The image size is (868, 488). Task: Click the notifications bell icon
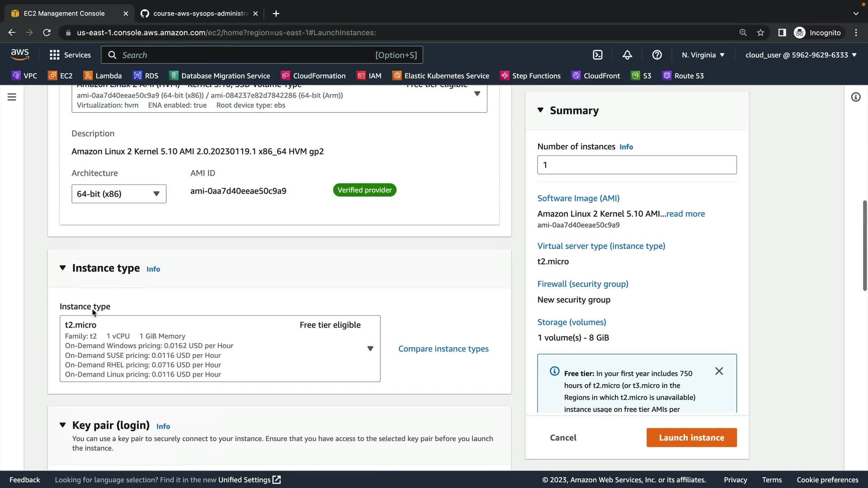(627, 55)
